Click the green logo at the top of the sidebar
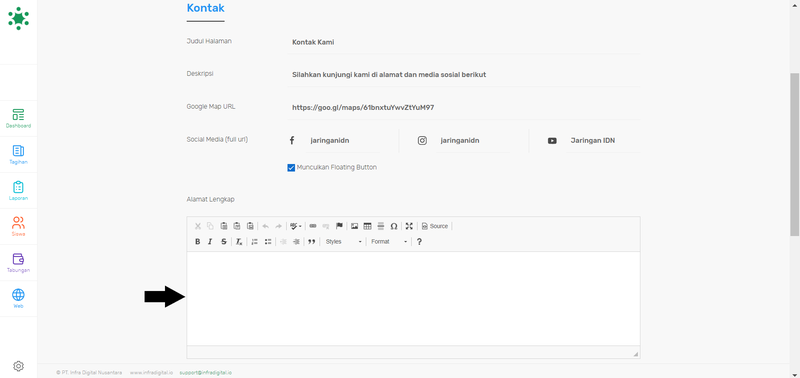 pos(18,18)
